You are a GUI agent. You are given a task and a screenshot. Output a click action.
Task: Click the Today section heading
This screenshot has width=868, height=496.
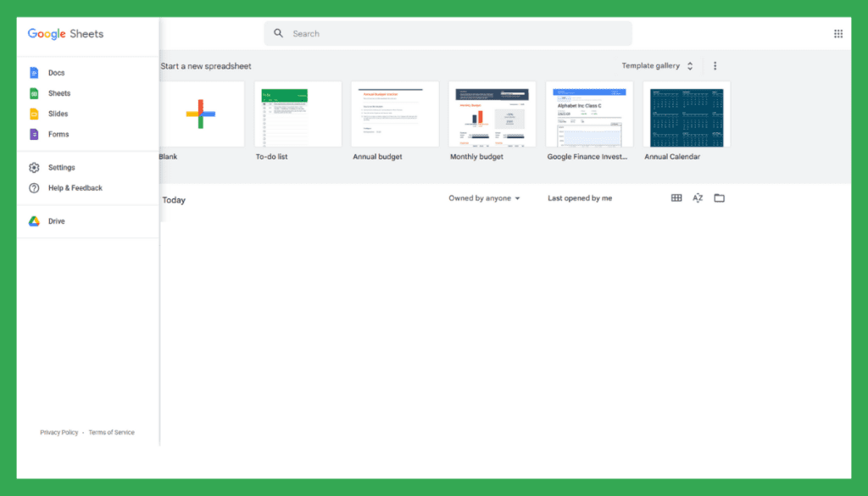(174, 200)
